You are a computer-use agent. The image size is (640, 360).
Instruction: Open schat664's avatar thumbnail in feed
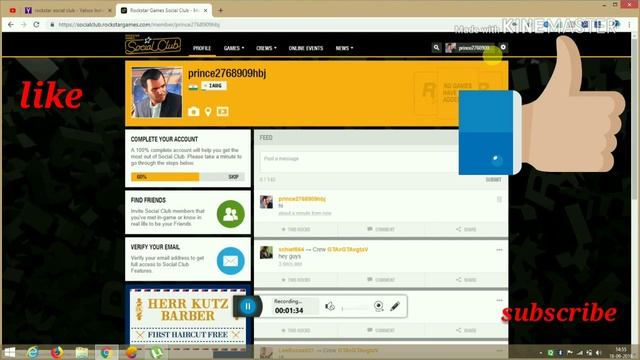[x=266, y=252]
